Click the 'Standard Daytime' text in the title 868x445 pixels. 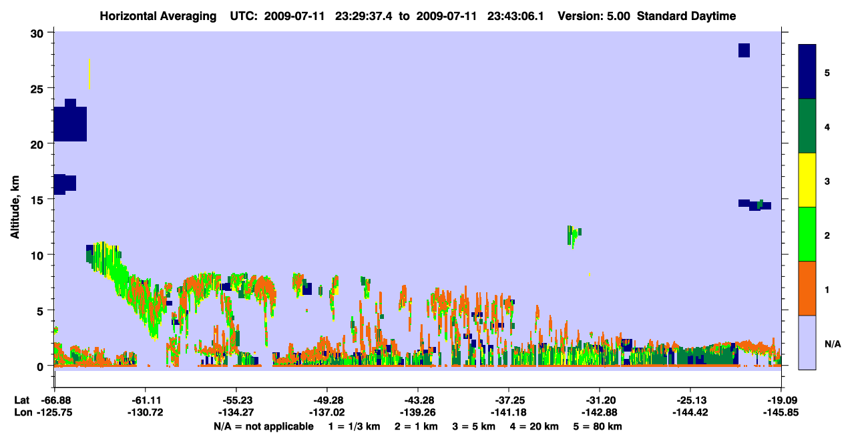[x=686, y=16]
